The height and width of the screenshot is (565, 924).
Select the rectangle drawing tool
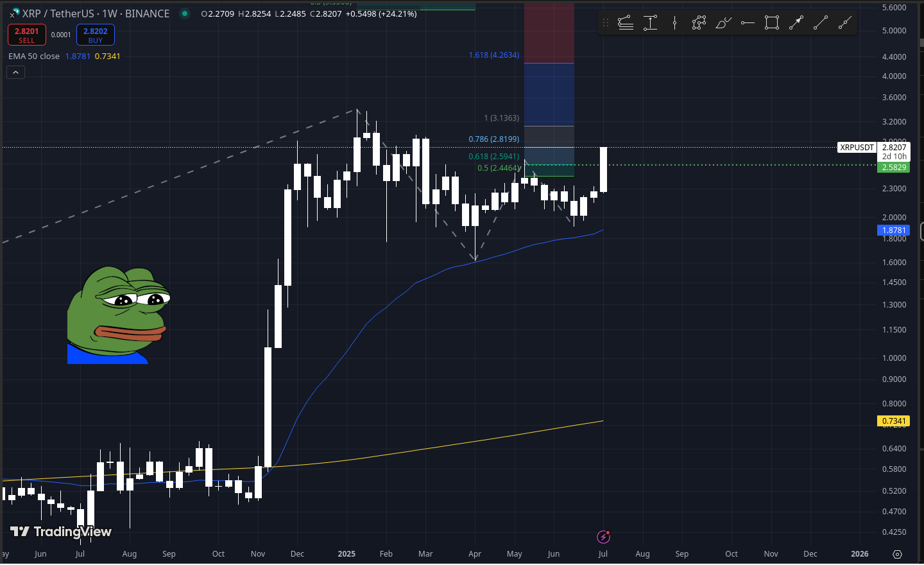point(772,23)
